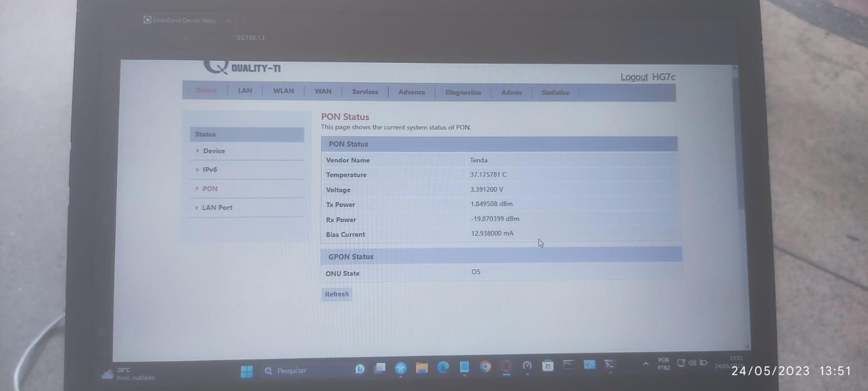The image size is (868, 391).
Task: Expand the Device item in sidebar
Action: 214,151
